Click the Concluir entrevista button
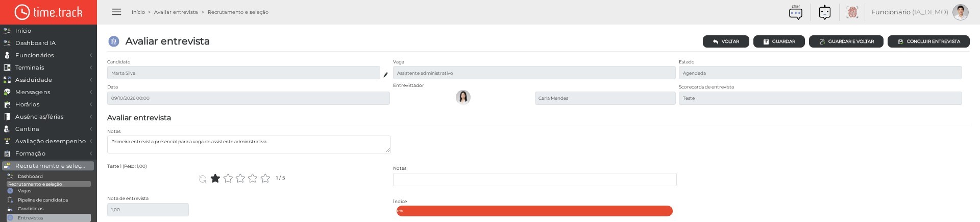Screen dimensions: 980x222 tap(928, 41)
